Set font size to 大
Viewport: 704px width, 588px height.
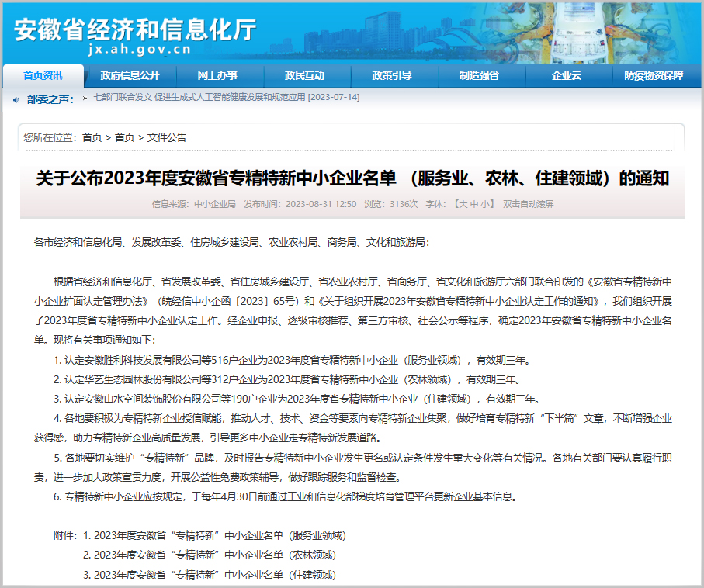coord(461,204)
